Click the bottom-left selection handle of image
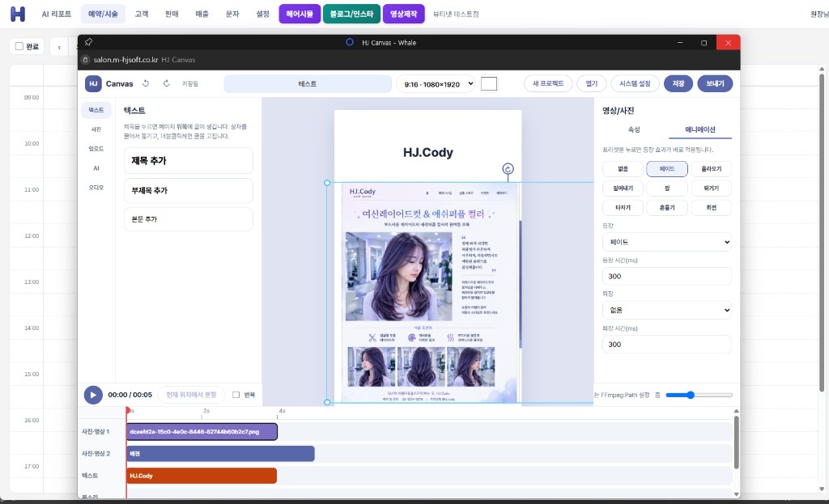The width and height of the screenshot is (829, 504). tap(327, 403)
